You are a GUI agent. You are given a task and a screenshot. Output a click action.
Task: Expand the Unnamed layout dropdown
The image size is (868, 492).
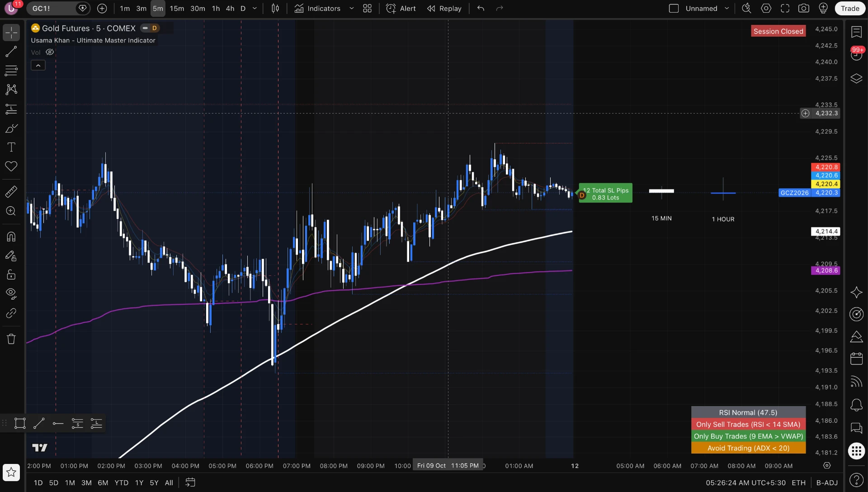726,8
